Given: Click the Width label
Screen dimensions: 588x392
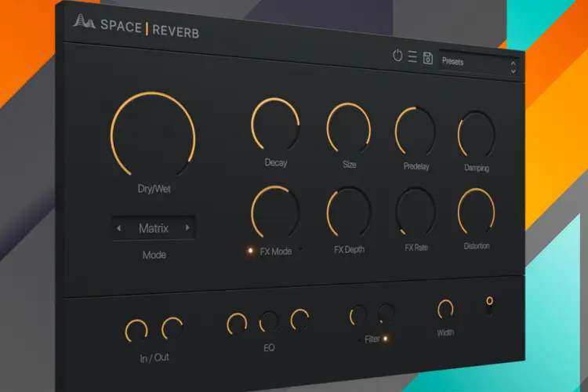Looking at the screenshot, I should (445, 332).
